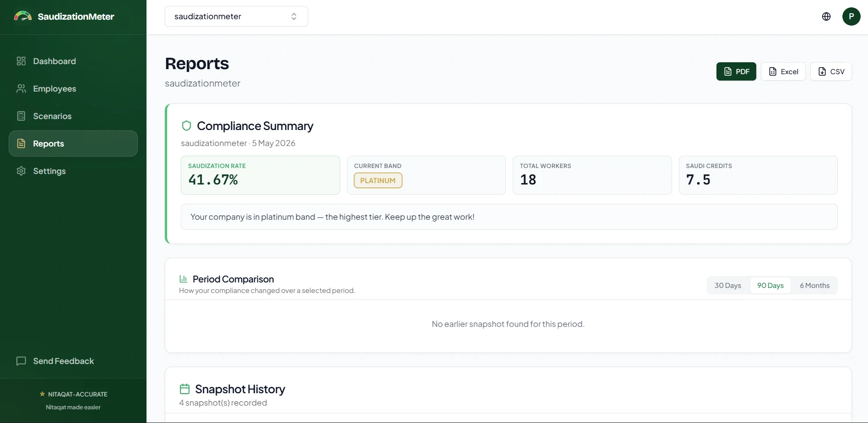868x423 pixels.
Task: Export the report as Excel
Action: coord(783,71)
